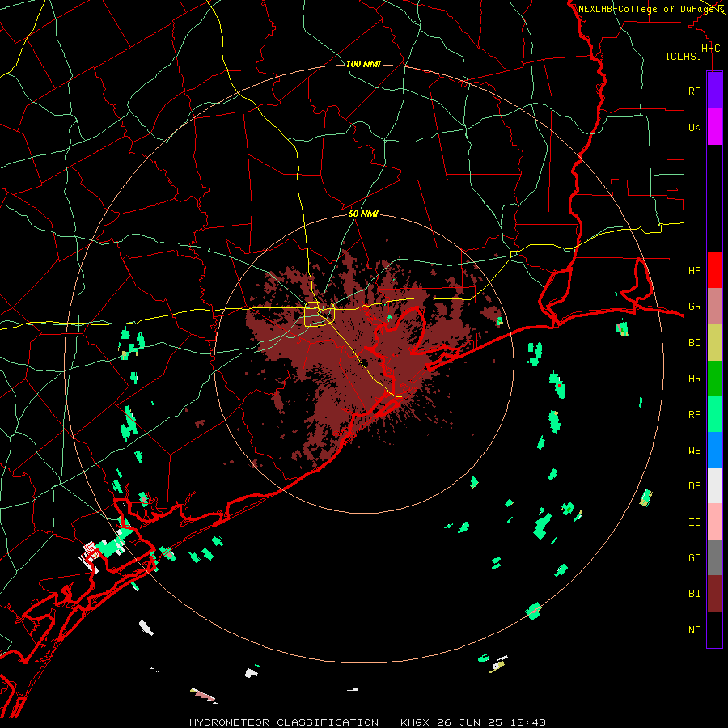Click the 50 NMI range ring label
Image resolution: width=728 pixels, height=728 pixels.
coord(363,214)
